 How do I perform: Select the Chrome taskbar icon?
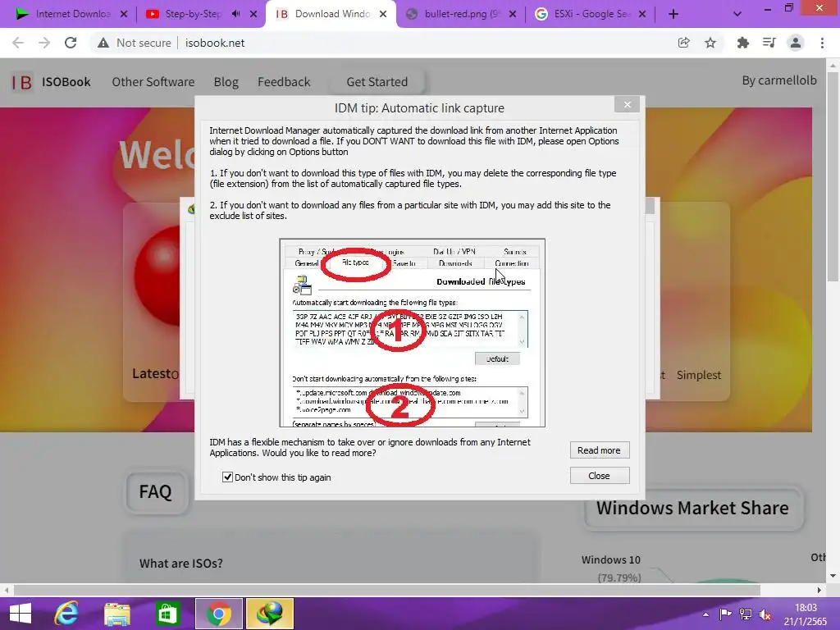coord(218,614)
